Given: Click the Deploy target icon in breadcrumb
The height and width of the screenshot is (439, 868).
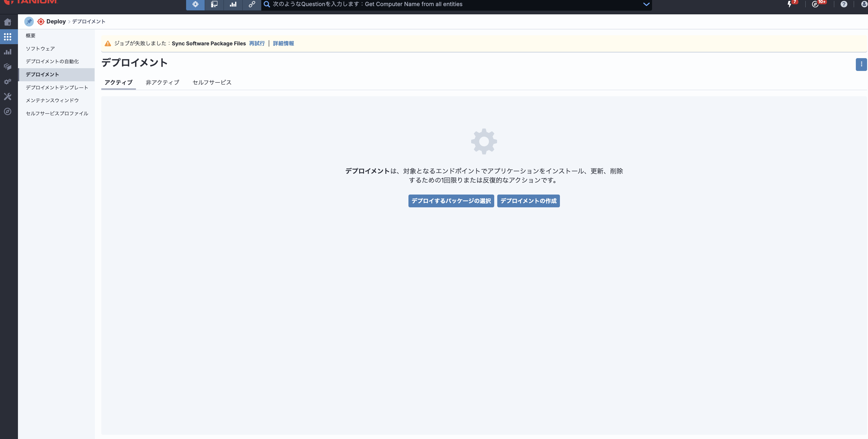Looking at the screenshot, I should pos(41,22).
